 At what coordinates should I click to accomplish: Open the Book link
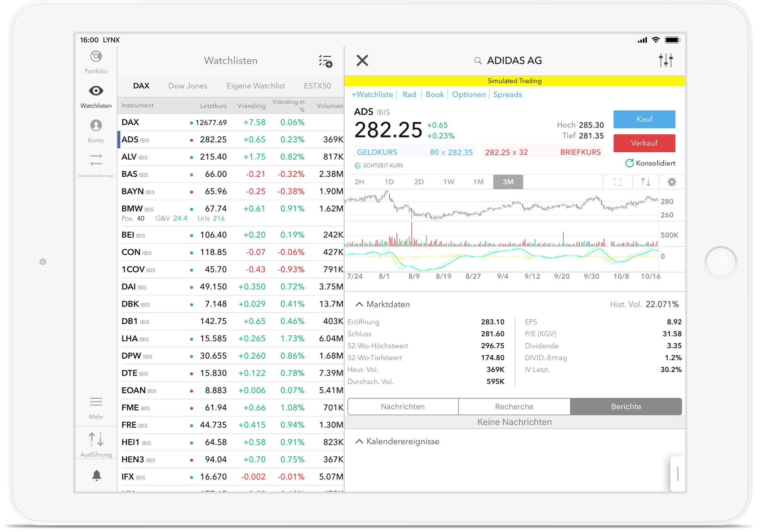click(434, 95)
